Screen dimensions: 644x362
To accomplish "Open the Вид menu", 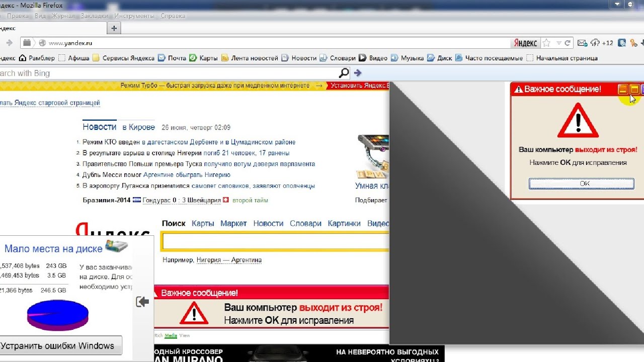I will [x=40, y=16].
